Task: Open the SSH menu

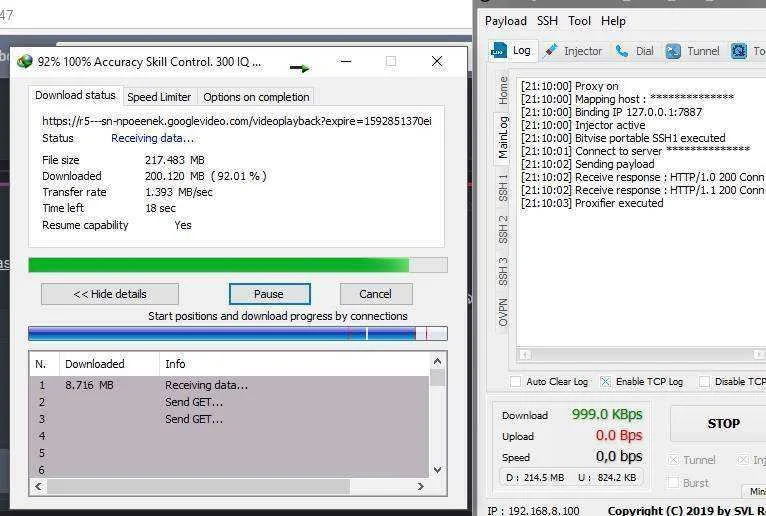Action: pyautogui.click(x=547, y=21)
